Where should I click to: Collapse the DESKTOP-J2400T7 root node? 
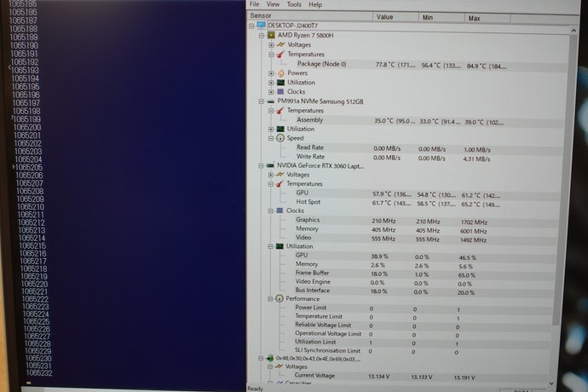(x=251, y=26)
